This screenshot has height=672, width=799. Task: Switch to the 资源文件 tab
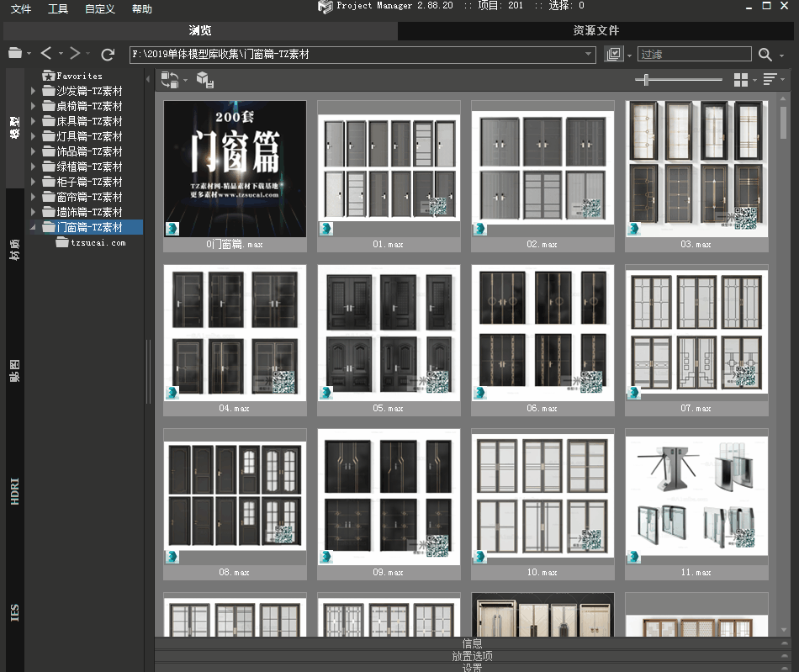(595, 31)
